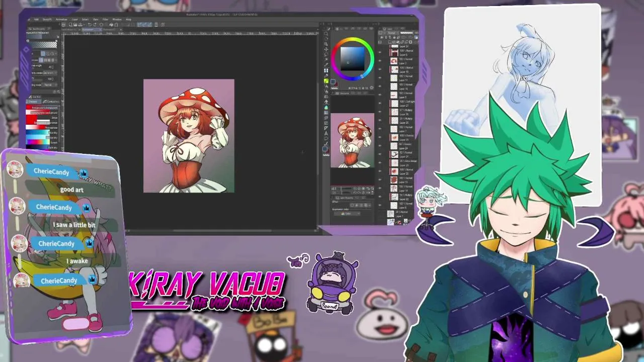Toggle the highlighted snap icons in command bar
This screenshot has height=362, width=644.
coord(144,25)
